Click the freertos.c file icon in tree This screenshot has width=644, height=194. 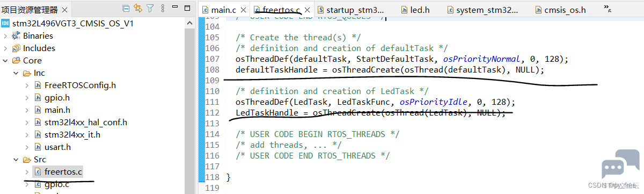pyautogui.click(x=38, y=171)
